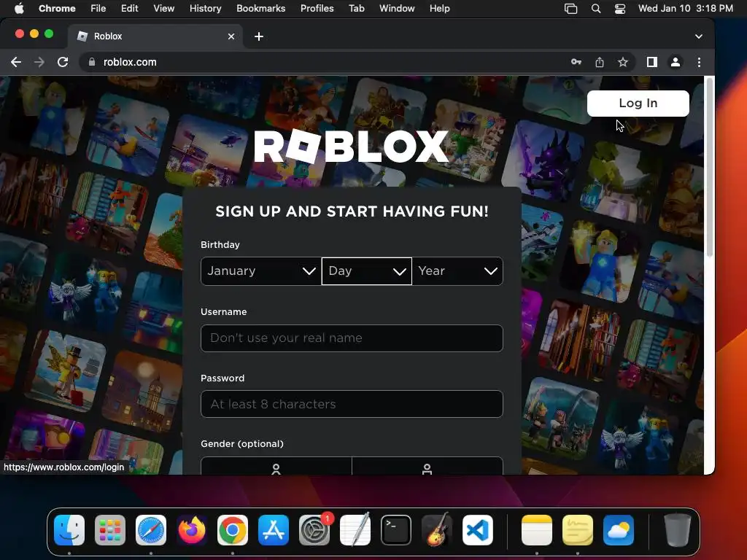The height and width of the screenshot is (560, 747).
Task: Select the Roblox browser tab
Action: [155, 36]
